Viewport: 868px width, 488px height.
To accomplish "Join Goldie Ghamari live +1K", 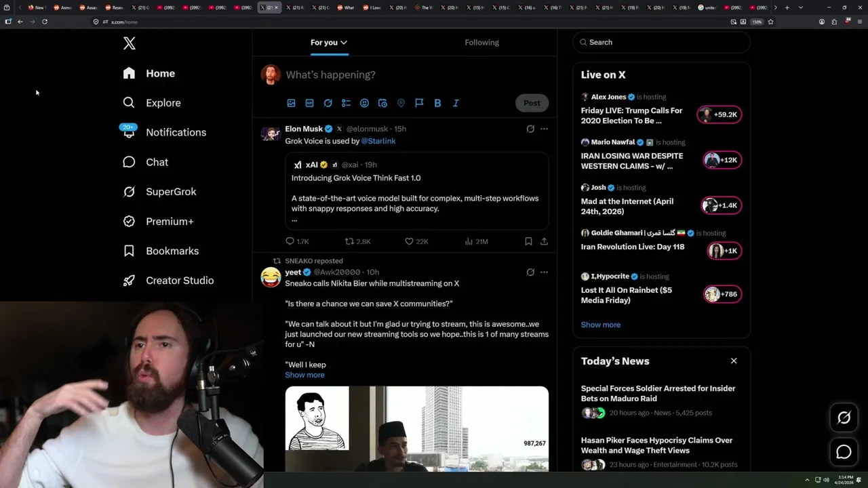I will 724,251.
